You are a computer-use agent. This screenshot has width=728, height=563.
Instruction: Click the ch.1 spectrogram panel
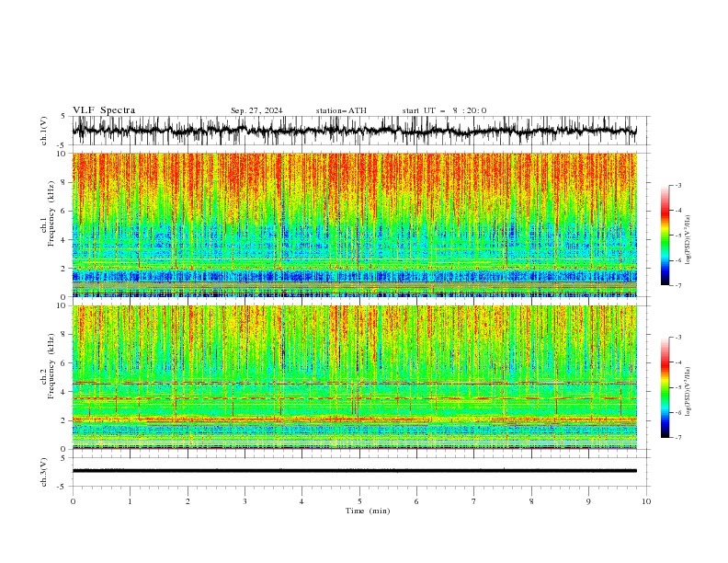point(355,224)
